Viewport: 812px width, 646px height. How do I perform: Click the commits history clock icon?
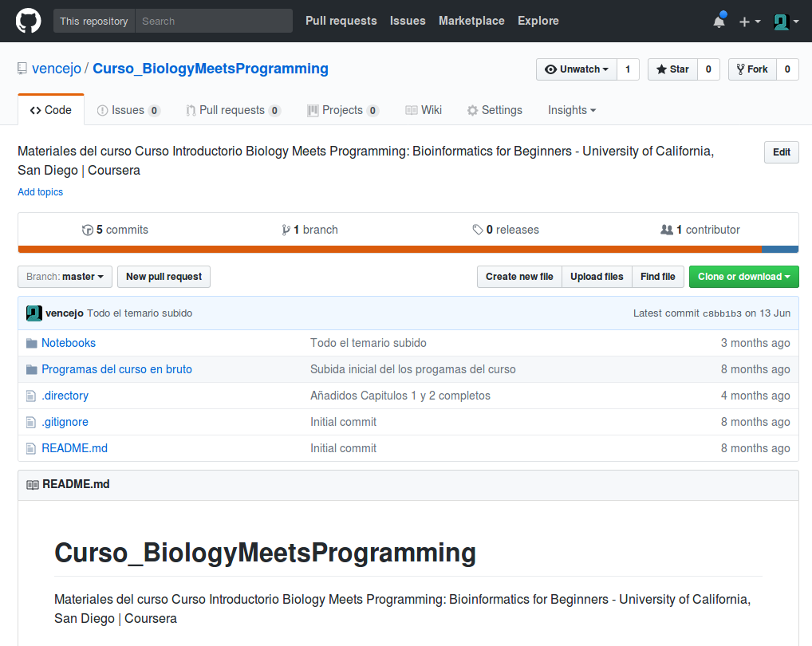pyautogui.click(x=88, y=230)
